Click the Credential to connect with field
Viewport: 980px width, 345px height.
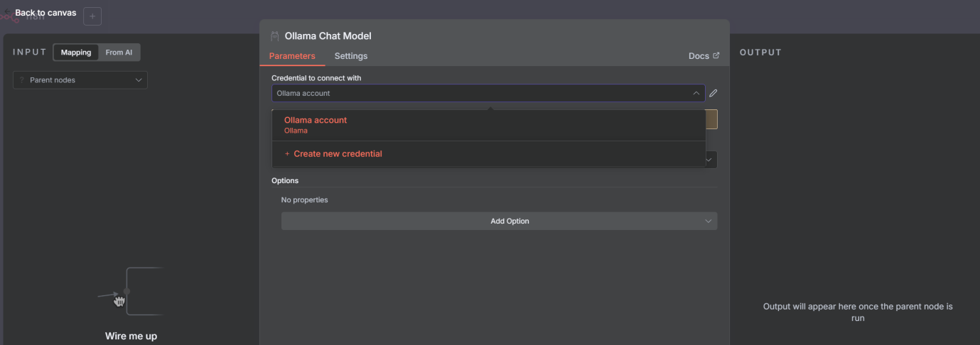tap(488, 93)
